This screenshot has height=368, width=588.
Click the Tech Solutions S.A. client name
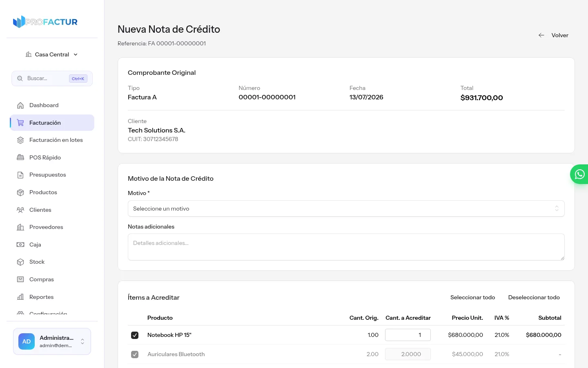(156, 130)
